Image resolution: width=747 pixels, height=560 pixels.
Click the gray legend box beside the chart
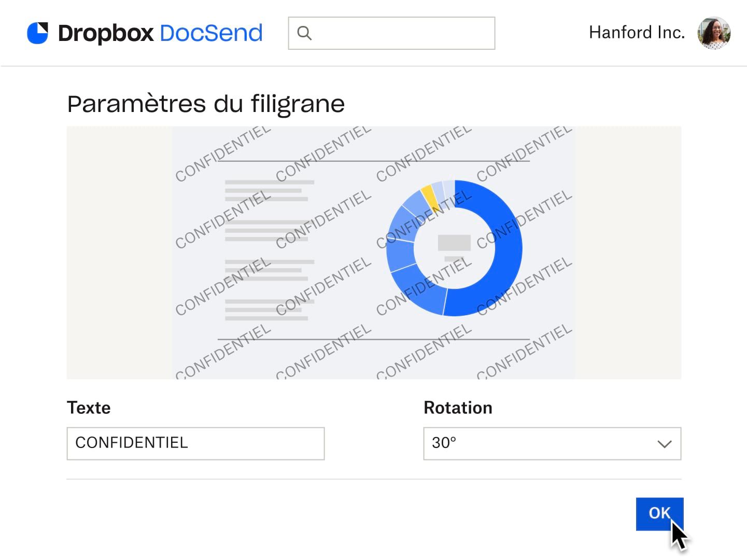(x=454, y=242)
